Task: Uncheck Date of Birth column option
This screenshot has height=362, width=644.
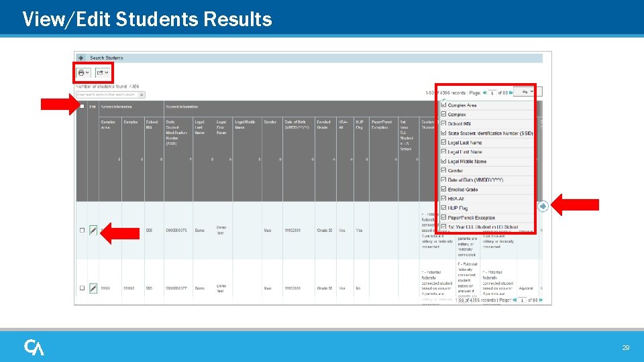Action: click(443, 180)
